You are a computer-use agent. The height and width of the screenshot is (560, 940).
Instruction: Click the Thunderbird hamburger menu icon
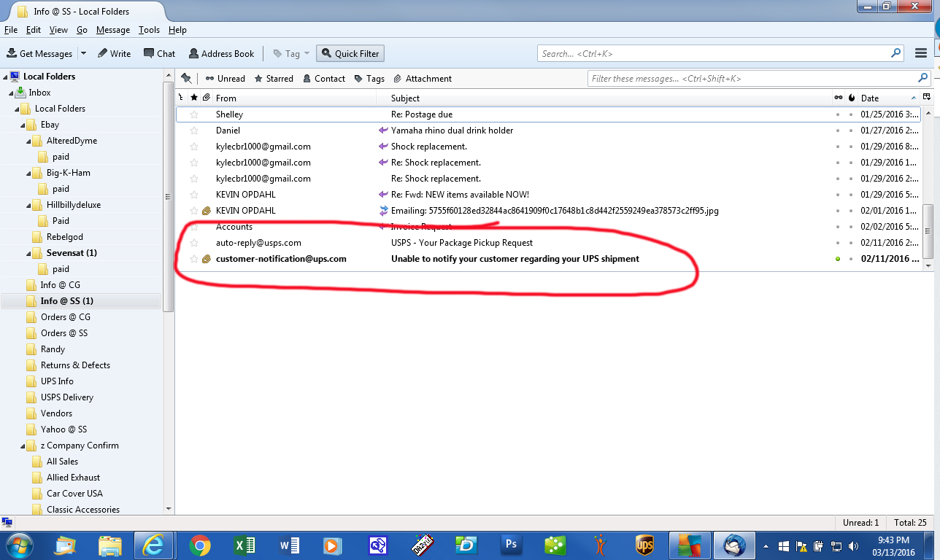click(x=921, y=53)
